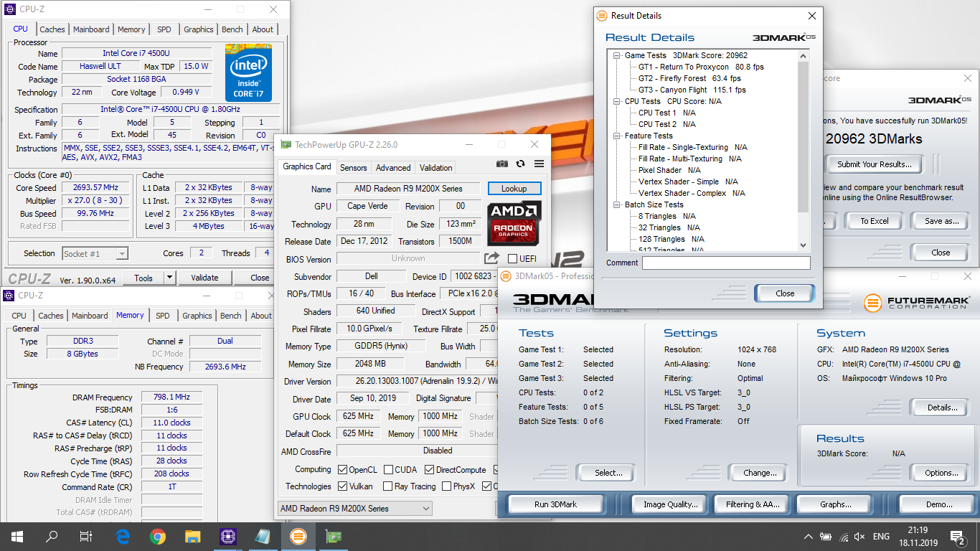Click the muted volume tray icon
The width and height of the screenshot is (980, 551).
coord(859,536)
